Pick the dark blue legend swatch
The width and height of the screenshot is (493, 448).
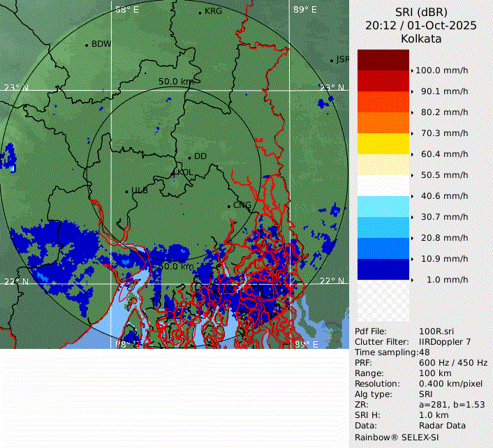[x=383, y=269]
